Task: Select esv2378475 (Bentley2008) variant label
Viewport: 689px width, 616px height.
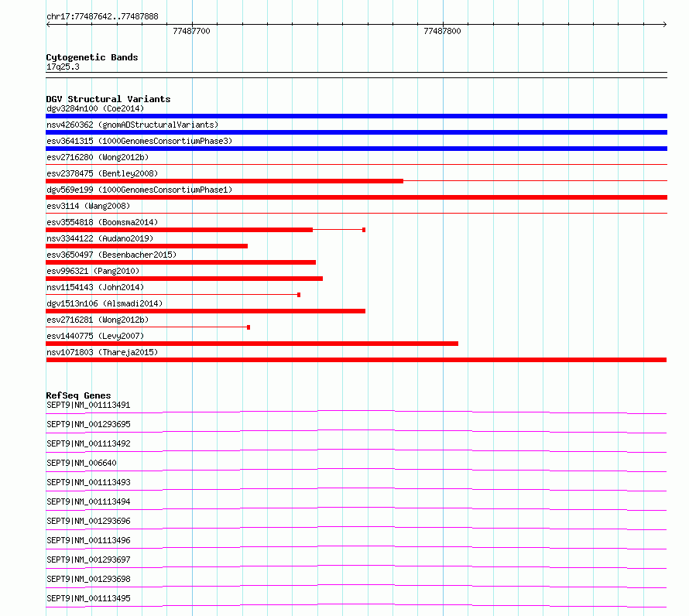Action: click(x=102, y=173)
